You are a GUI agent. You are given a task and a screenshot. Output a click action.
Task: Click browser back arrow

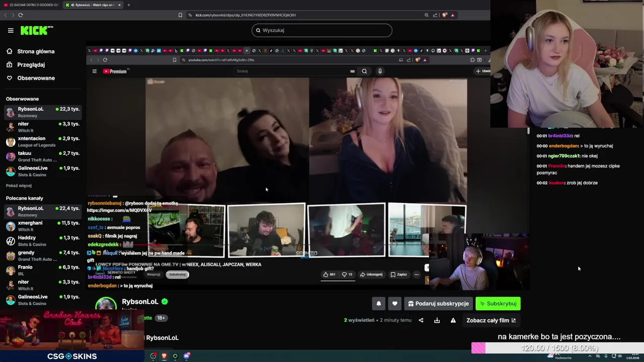point(6,15)
